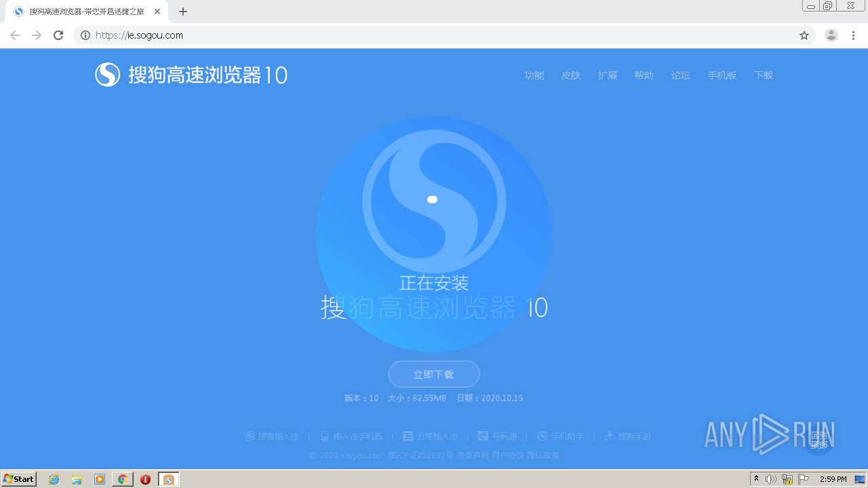Open the Windows Start menu
The width and height of the screenshot is (868, 488).
[x=19, y=479]
